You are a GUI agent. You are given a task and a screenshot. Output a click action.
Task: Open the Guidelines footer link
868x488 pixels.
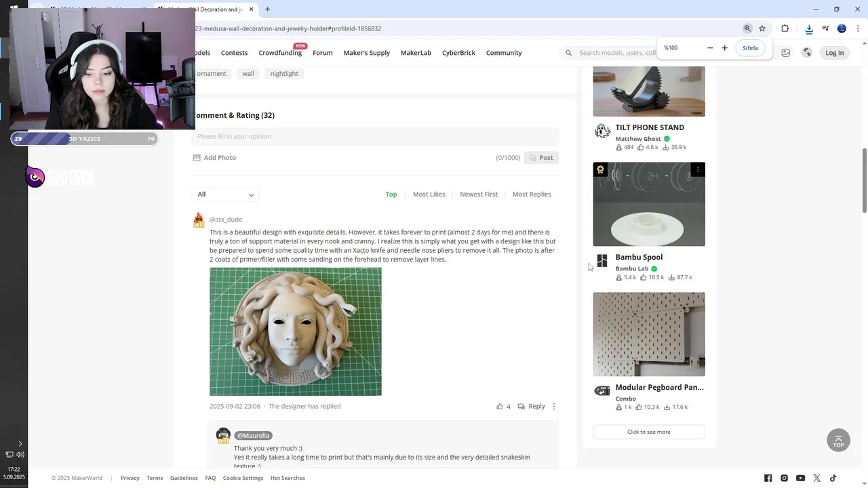point(184,478)
